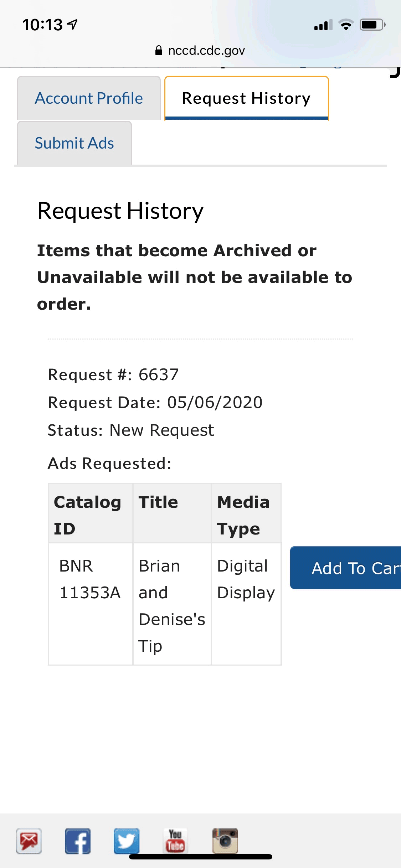Switch to the Account Profile tab

tap(89, 98)
